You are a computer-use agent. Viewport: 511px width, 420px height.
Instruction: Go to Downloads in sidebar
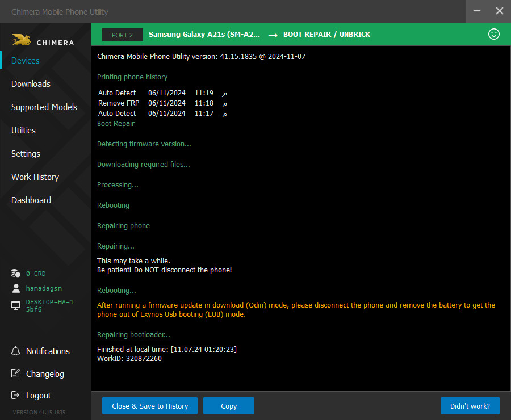(31, 84)
